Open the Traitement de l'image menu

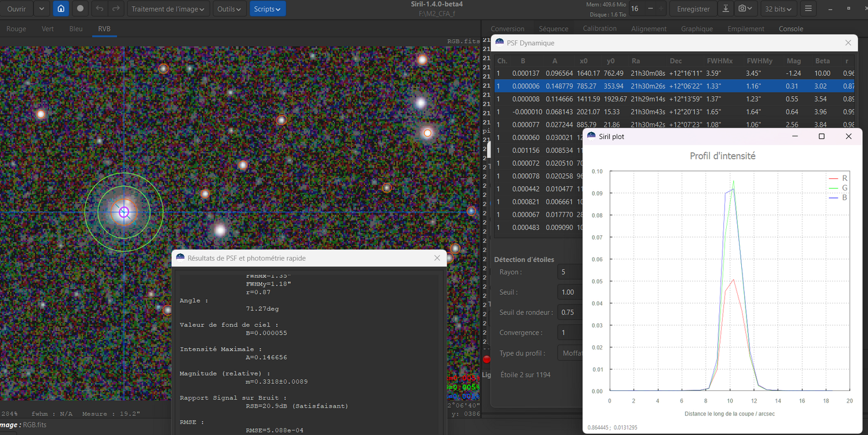[x=167, y=9]
